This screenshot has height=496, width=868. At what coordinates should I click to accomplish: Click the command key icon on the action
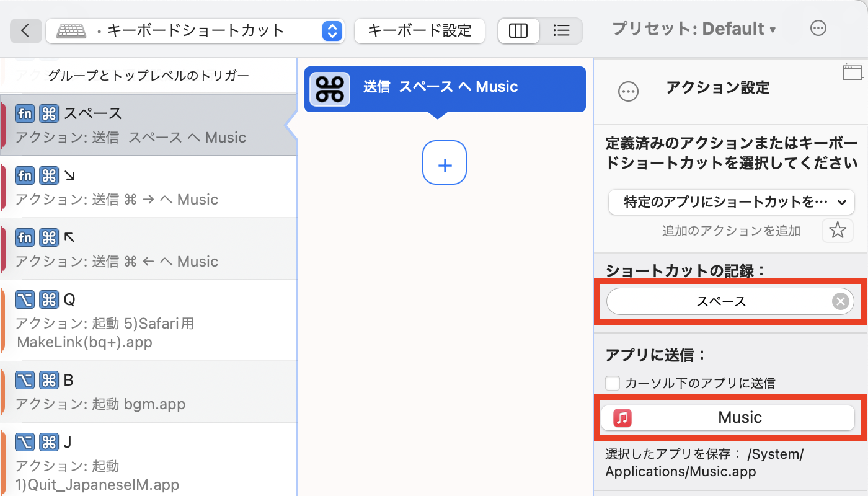(330, 89)
